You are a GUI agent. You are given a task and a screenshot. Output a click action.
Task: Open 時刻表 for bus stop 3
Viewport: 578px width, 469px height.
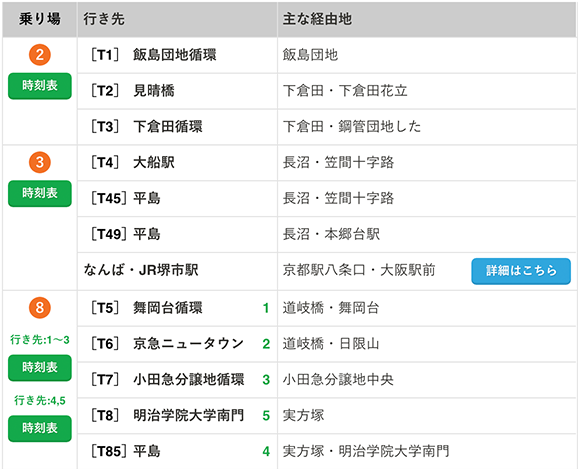[x=40, y=193]
